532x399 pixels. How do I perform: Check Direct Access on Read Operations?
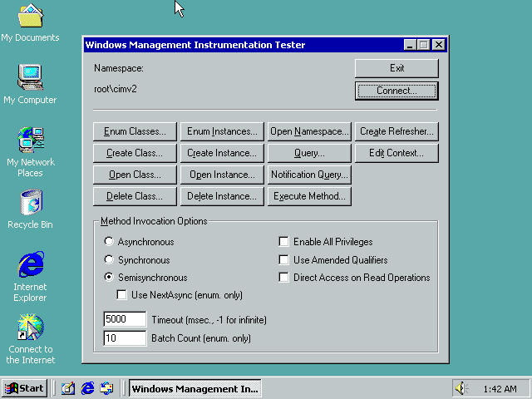[283, 278]
